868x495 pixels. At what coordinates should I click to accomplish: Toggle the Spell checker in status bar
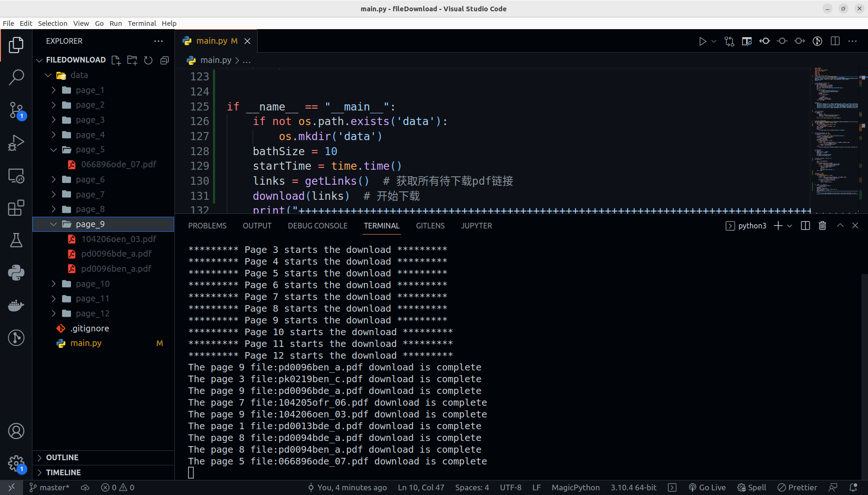coord(752,487)
